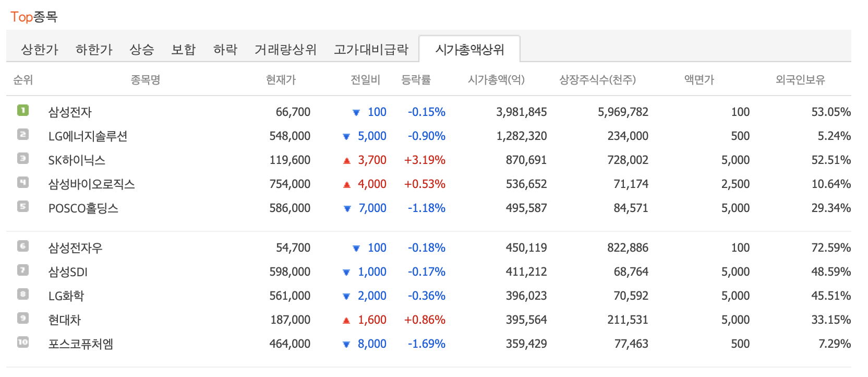The height and width of the screenshot is (377, 868).
Task: Click the 전일비 column header
Action: pos(365,80)
